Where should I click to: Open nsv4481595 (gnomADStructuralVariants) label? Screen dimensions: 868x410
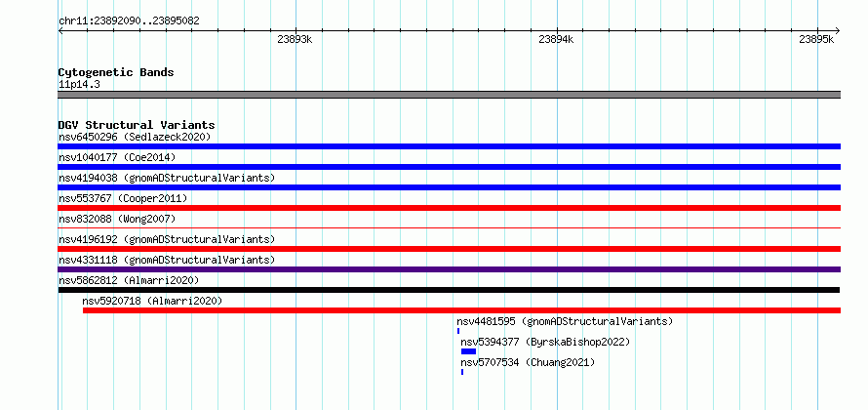tap(565, 321)
